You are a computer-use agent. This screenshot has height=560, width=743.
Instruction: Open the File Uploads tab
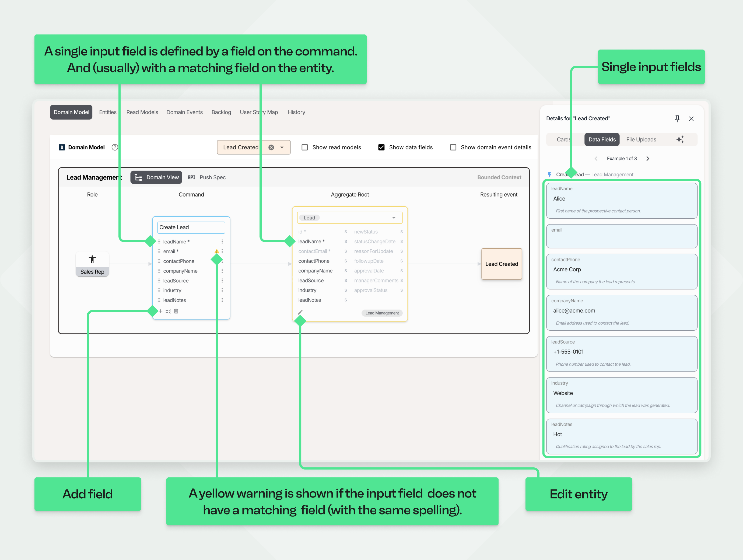click(x=641, y=139)
